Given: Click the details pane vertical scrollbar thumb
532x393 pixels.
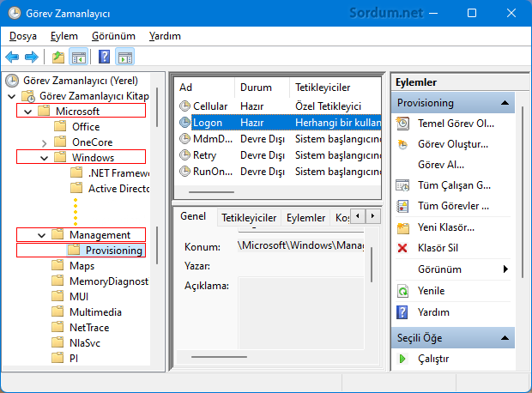Looking at the screenshot, I should point(372,264).
